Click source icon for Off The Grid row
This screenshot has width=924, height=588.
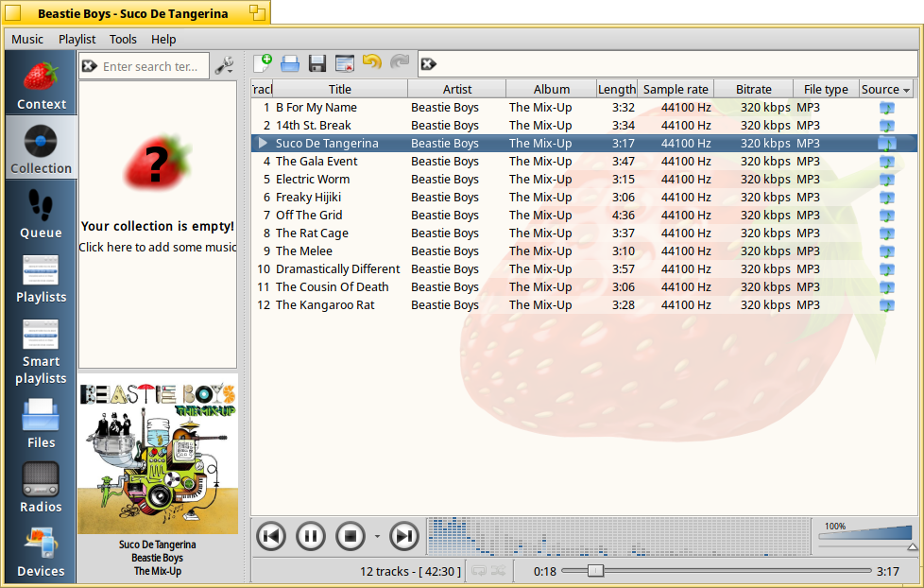tap(886, 216)
